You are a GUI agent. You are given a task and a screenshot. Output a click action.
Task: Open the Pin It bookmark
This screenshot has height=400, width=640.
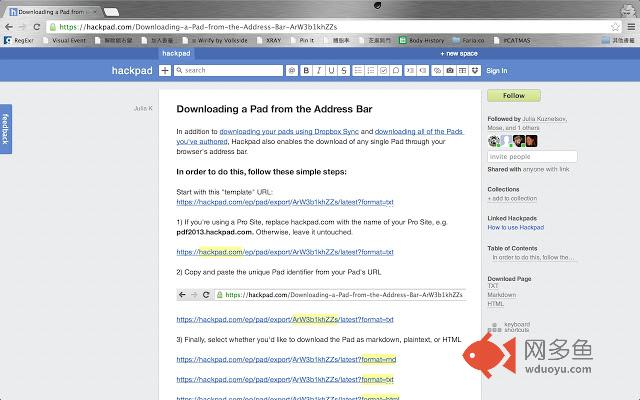[x=302, y=40]
